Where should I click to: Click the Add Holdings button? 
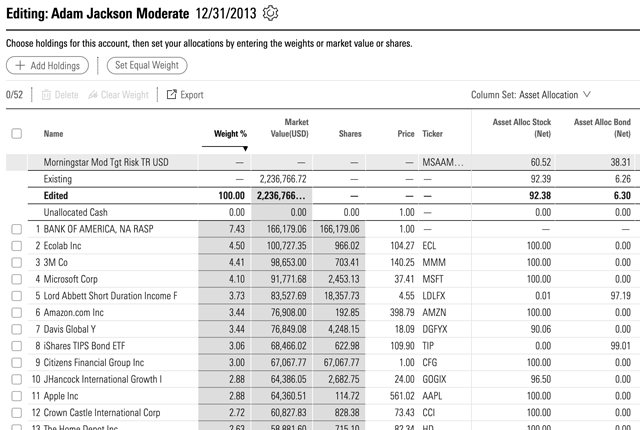[47, 66]
